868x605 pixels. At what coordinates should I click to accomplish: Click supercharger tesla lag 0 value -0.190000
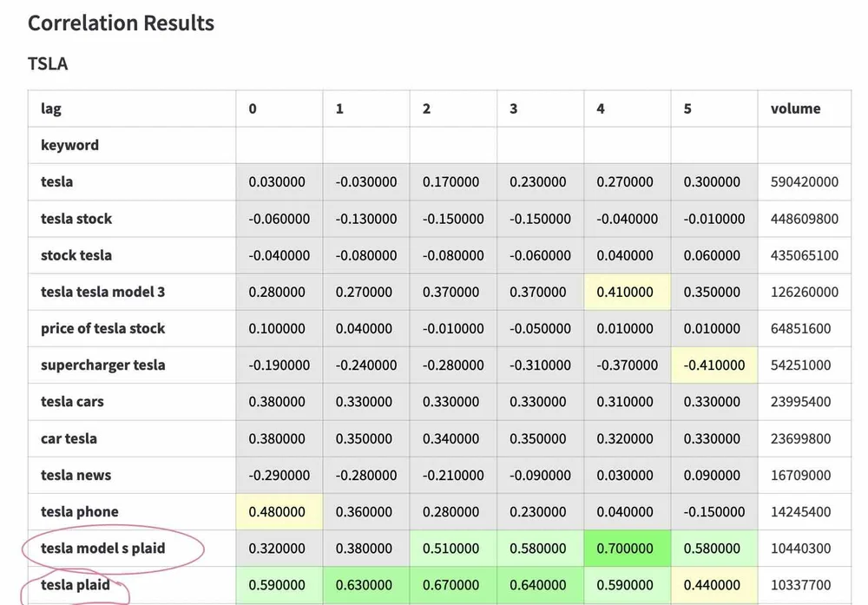(279, 365)
